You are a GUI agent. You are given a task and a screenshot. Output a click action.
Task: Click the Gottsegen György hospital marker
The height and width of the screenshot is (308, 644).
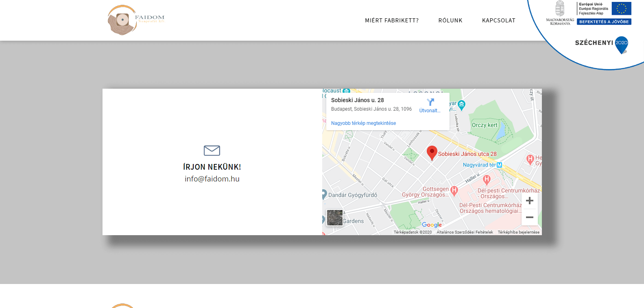click(x=454, y=190)
